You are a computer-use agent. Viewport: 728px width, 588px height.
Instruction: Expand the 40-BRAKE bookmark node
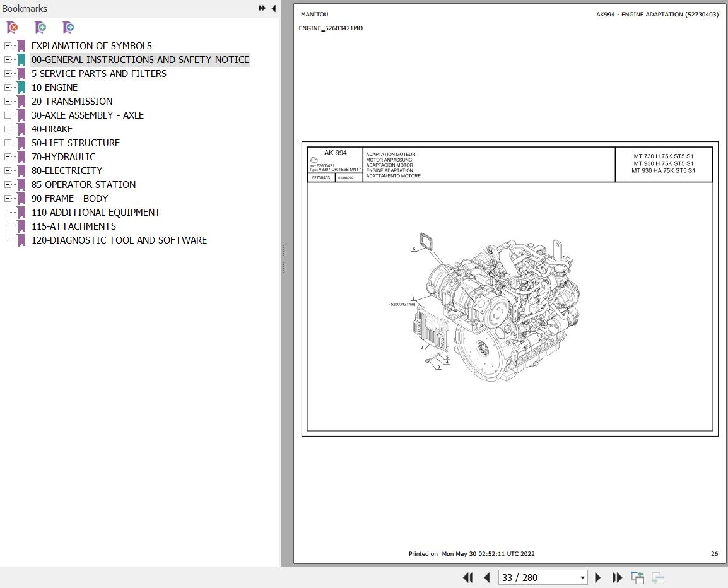tap(8, 129)
